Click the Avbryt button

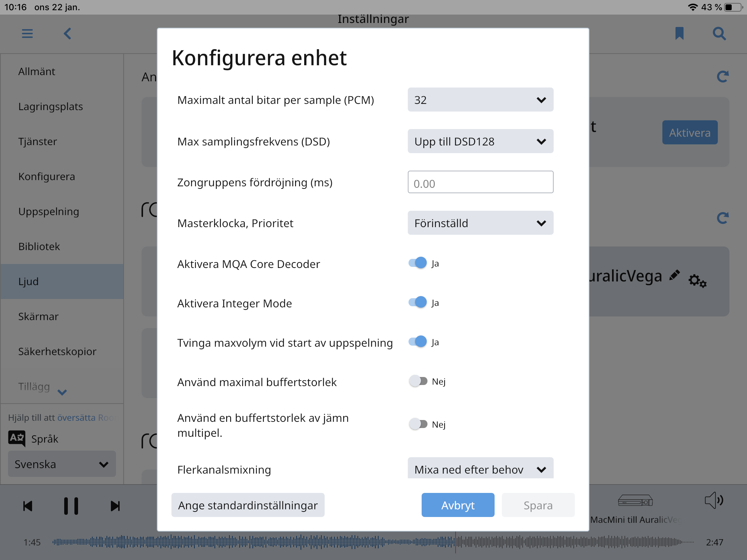(458, 505)
